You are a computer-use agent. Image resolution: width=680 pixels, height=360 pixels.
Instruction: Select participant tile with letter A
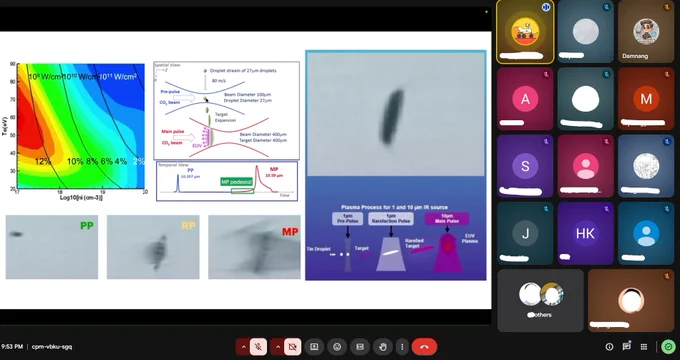tap(525, 99)
